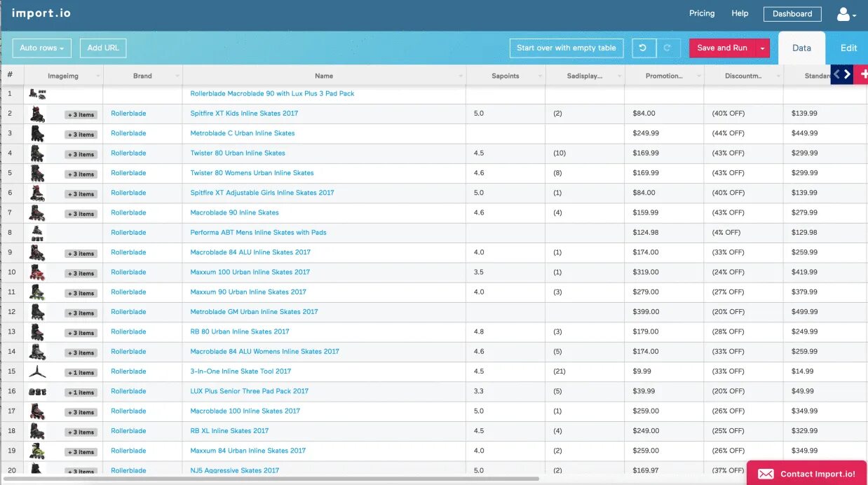Add new column with red plus

point(862,74)
